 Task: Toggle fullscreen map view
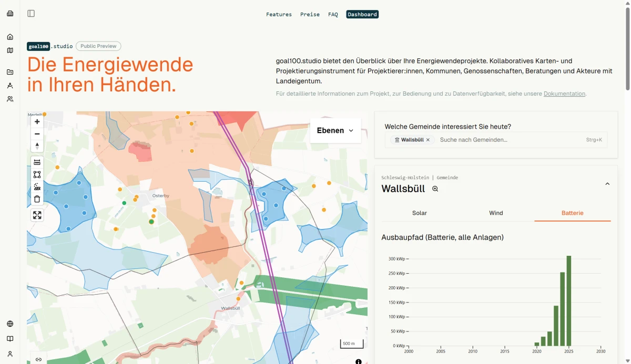37,215
